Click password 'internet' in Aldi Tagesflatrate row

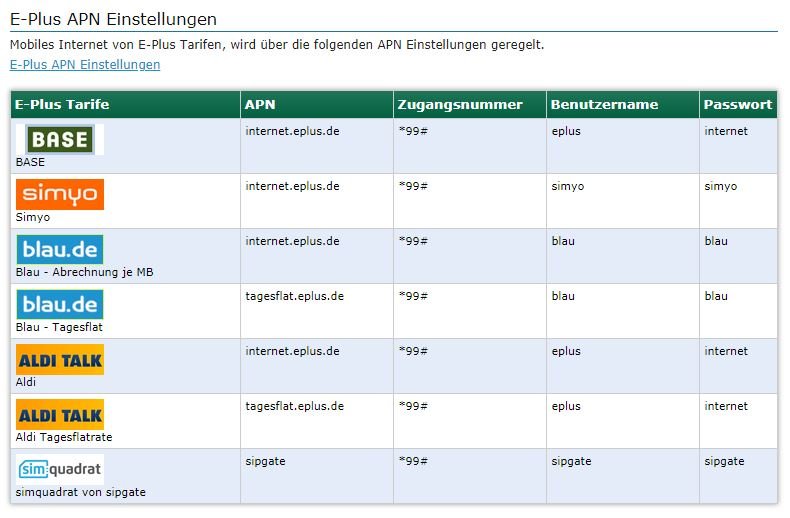click(726, 406)
